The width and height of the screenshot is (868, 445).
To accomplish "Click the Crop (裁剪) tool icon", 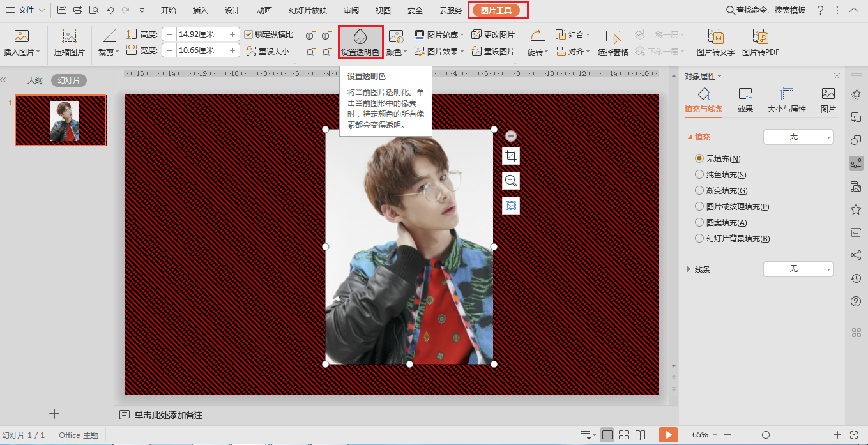I will [109, 37].
